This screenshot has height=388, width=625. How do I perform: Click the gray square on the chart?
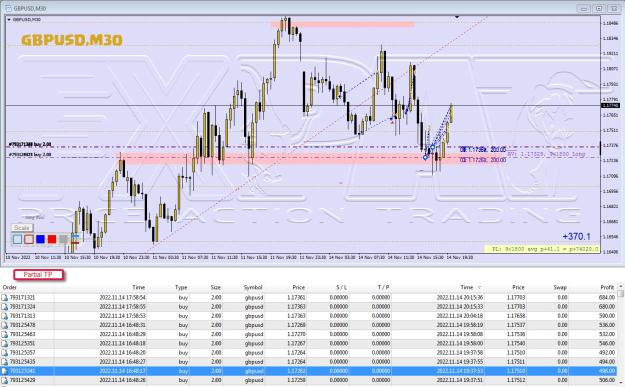point(63,239)
